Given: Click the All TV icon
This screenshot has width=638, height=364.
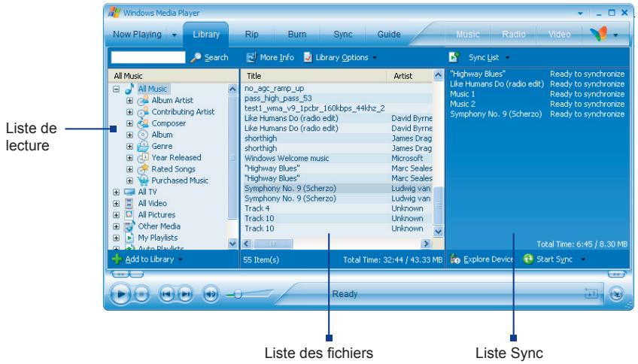Looking at the screenshot, I should tap(129, 192).
